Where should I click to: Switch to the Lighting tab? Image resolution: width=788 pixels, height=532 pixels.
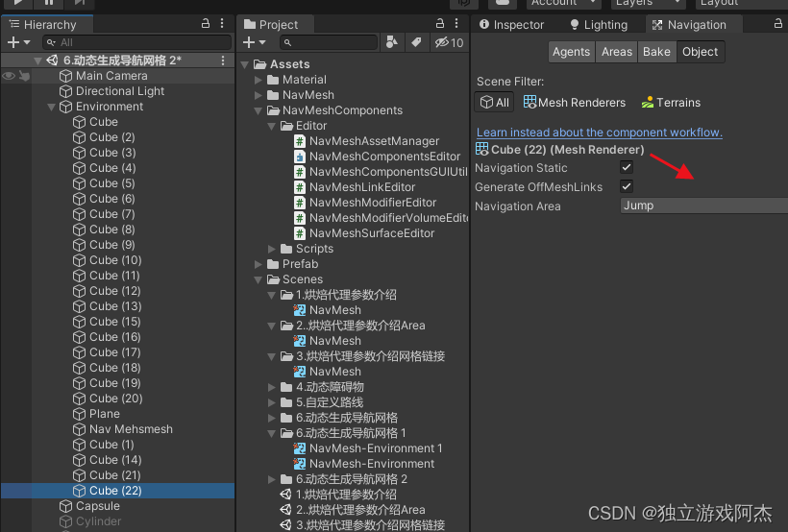(x=599, y=25)
